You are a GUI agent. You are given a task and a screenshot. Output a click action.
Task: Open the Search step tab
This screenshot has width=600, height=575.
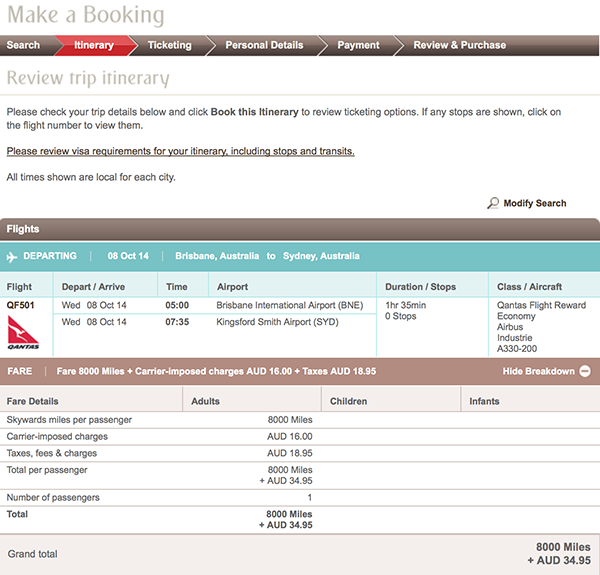[23, 45]
